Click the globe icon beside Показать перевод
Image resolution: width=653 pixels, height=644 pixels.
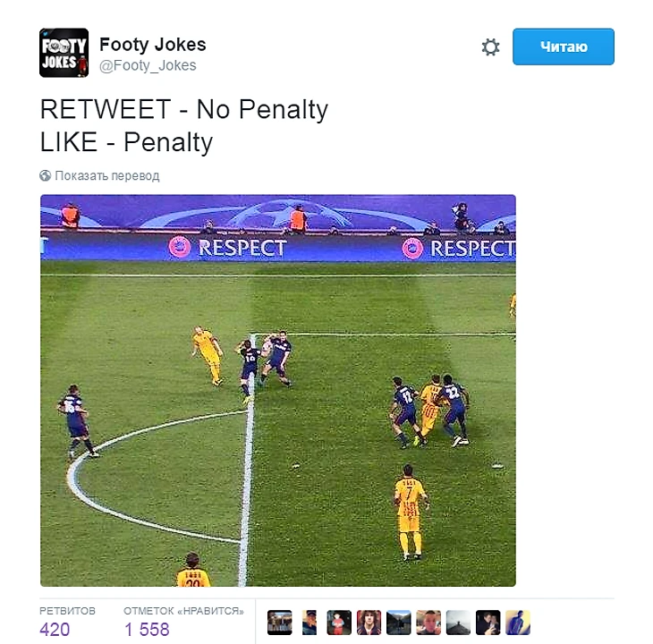45,175
